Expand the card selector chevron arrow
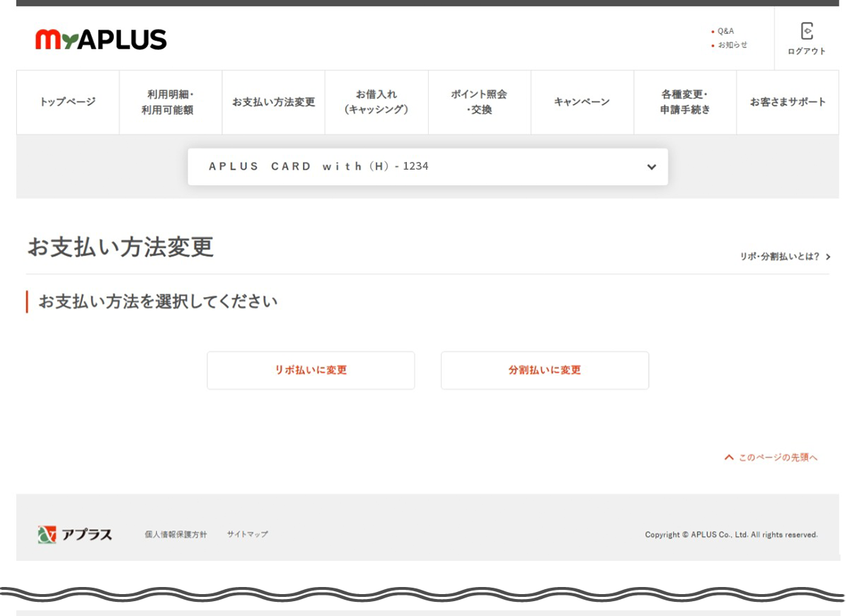 (651, 167)
